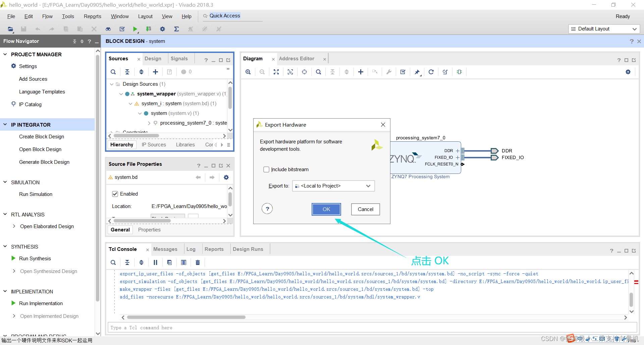
Task: Click the pin icon in Diagram toolbar
Action: click(x=417, y=72)
